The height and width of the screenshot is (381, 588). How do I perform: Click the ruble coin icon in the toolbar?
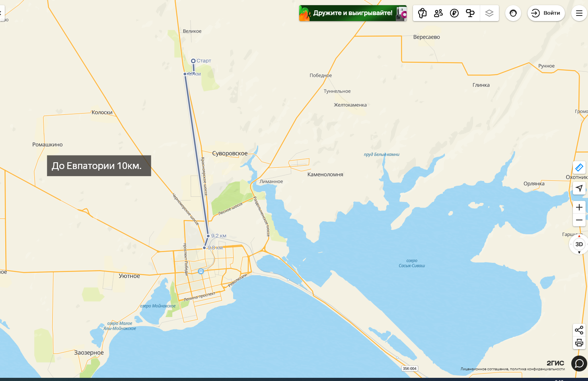pos(454,13)
